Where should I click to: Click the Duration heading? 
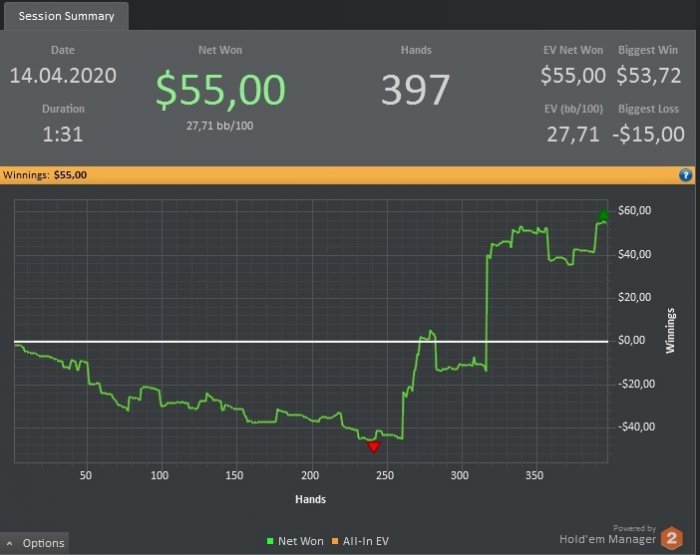tap(63, 109)
